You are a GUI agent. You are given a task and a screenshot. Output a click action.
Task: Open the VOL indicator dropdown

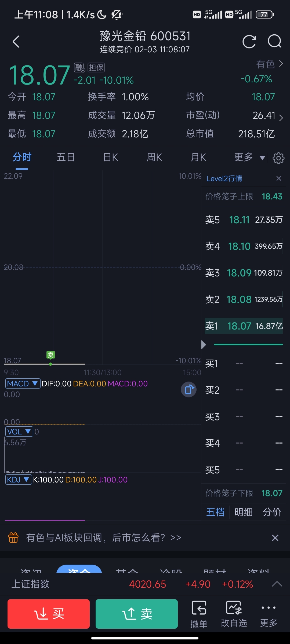click(19, 432)
